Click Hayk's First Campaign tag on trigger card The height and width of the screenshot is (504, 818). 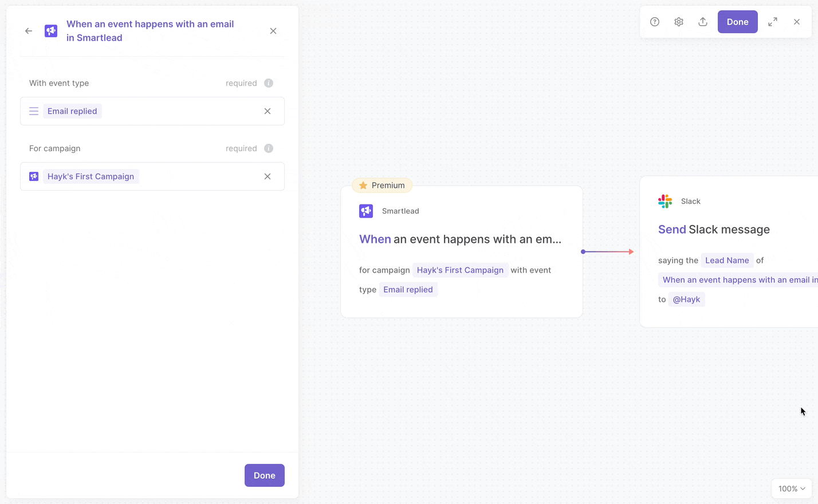click(460, 270)
